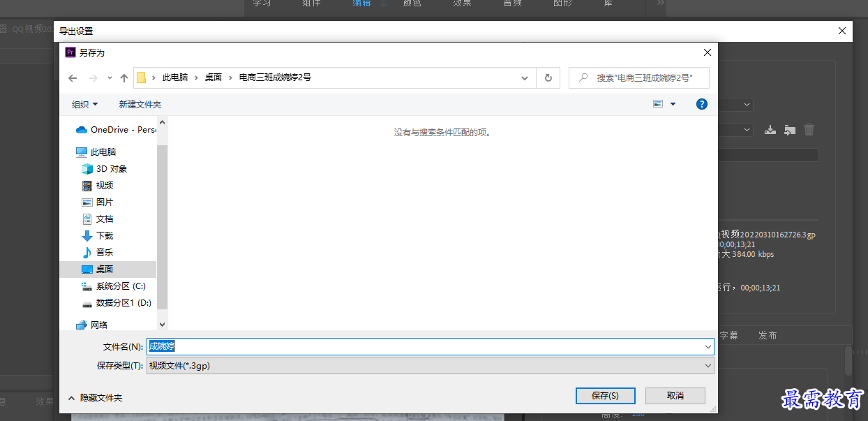The width and height of the screenshot is (868, 421).
Task: Click 电商三班成婉婷2号 breadcrumb segment
Action: tap(276, 77)
